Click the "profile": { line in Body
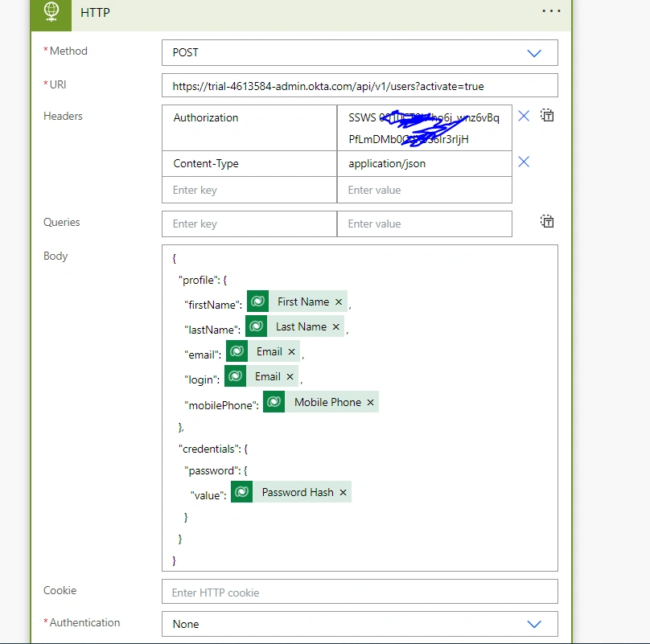 pyautogui.click(x=203, y=280)
